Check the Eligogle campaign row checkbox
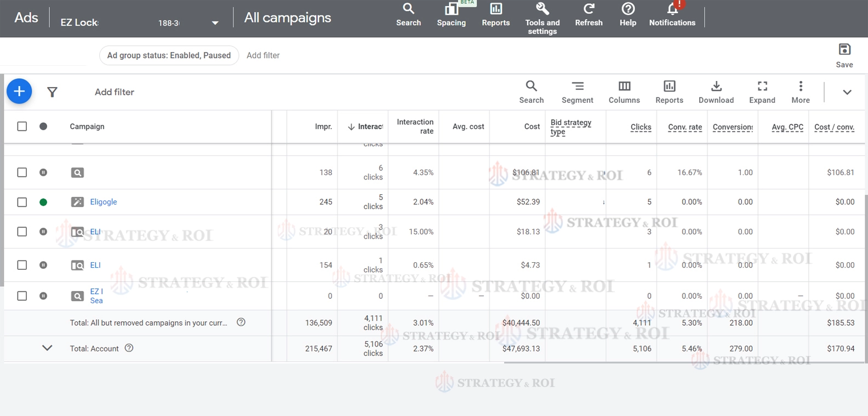Screen dimensions: 868x416 (22, 202)
